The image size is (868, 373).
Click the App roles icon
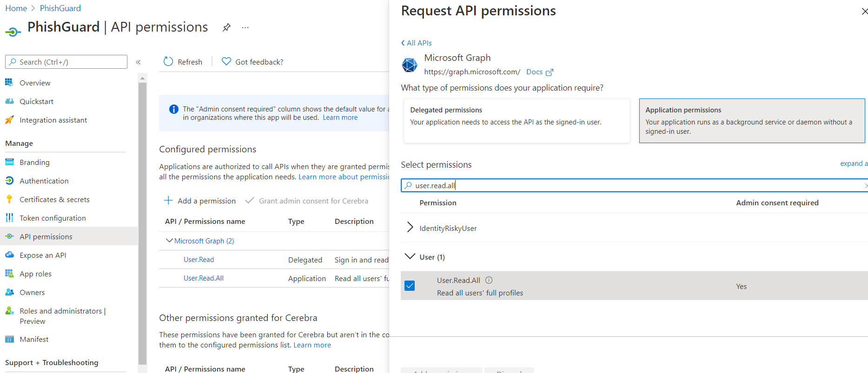coord(9,273)
